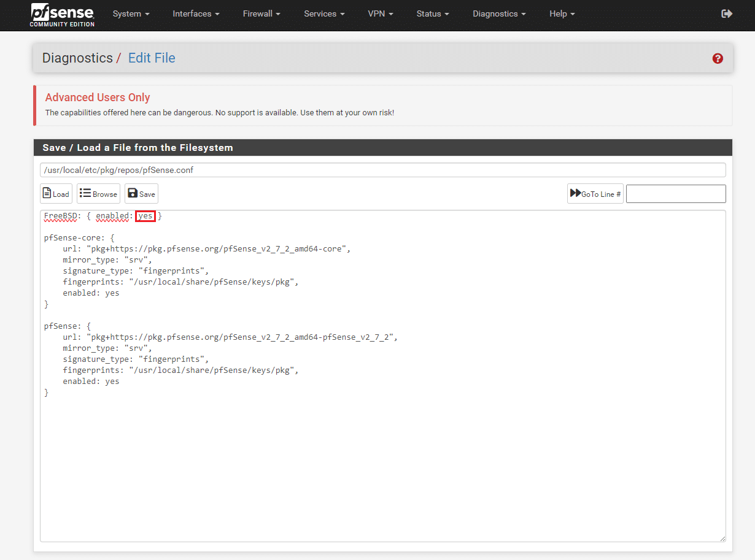Click the Load file button
The width and height of the screenshot is (755, 560).
coord(56,194)
